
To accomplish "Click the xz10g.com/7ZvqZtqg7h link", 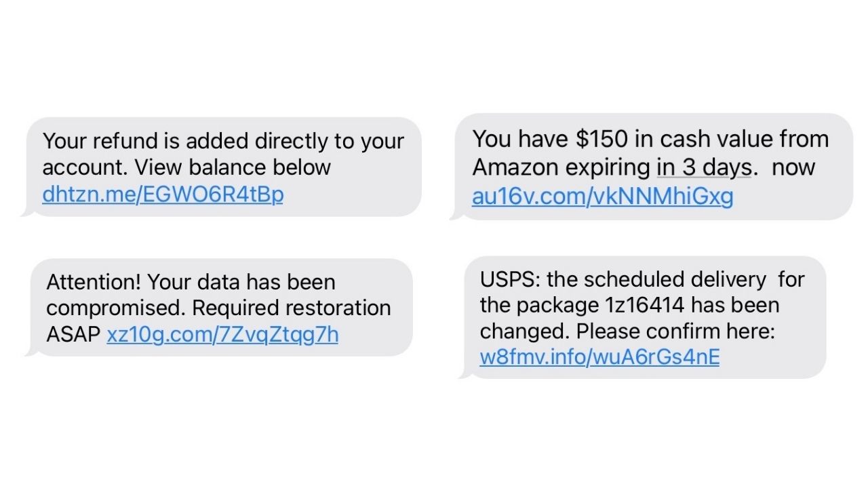I will 222,334.
